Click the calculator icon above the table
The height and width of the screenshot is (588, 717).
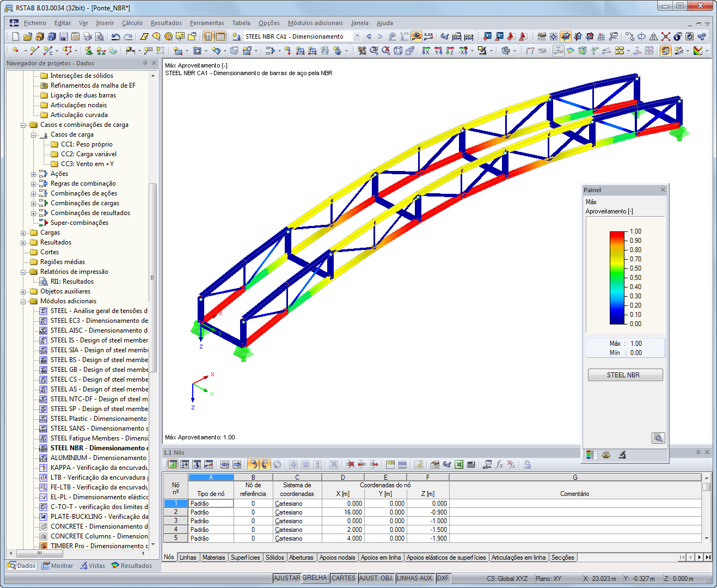(471, 465)
